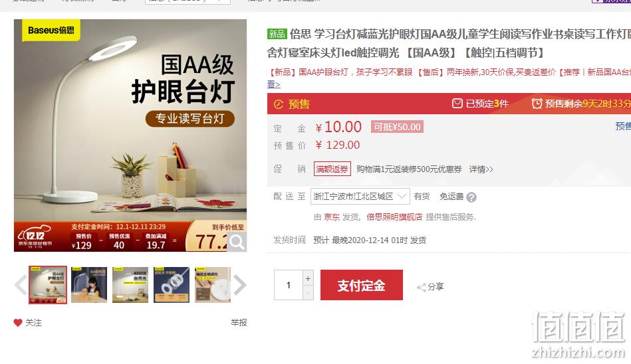Click the next thumbnail arrow

(x=240, y=285)
